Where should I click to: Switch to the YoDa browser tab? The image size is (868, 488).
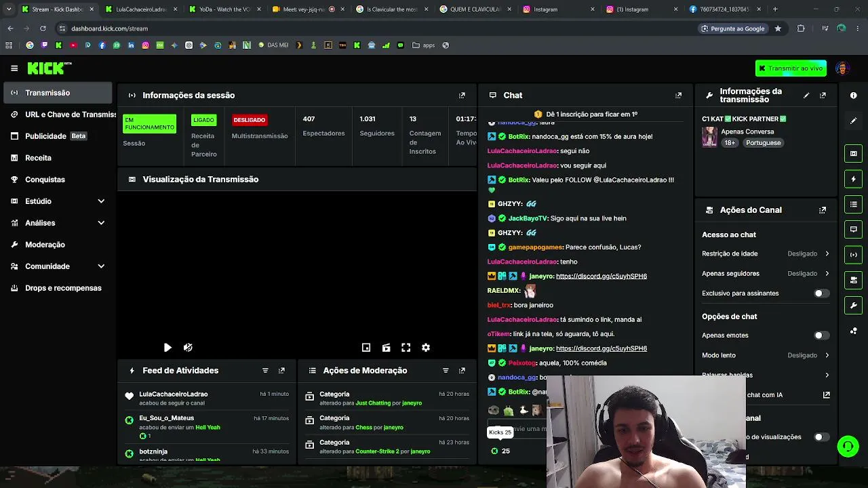coord(224,9)
